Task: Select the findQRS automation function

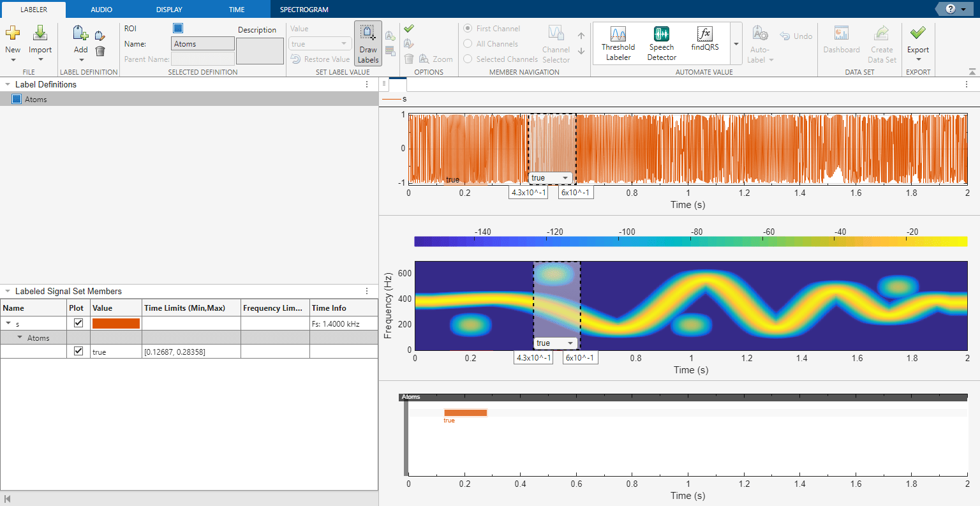Action: [704, 34]
